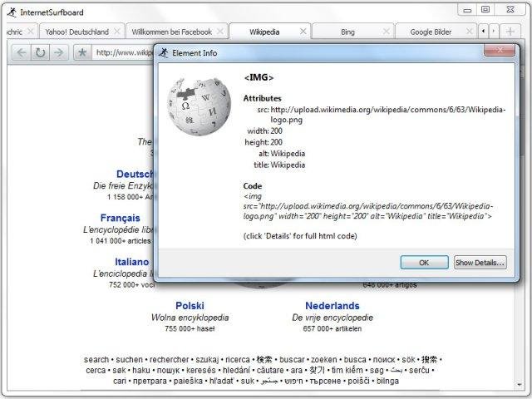This screenshot has height=399, width=532.
Task: Open the Deutsch Wikipedia link
Action: [x=135, y=174]
